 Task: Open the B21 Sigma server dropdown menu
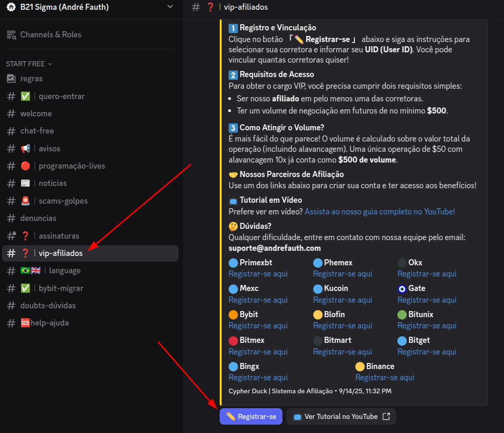point(170,7)
